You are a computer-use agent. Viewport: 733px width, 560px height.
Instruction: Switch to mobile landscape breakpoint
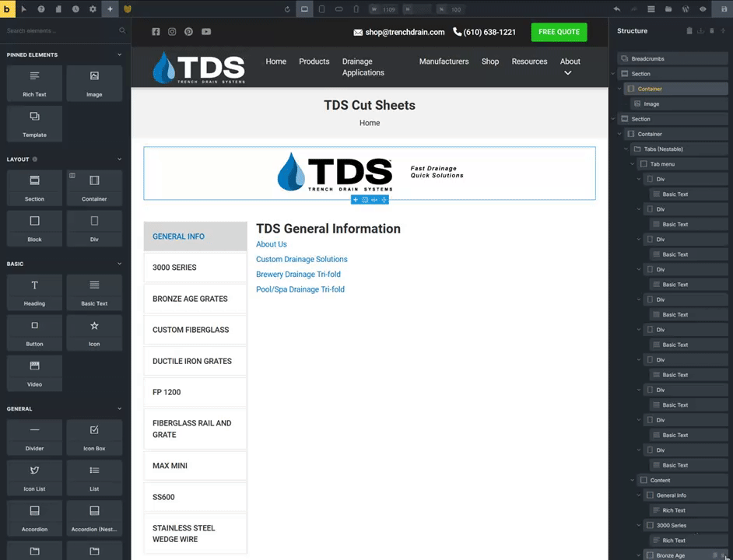(339, 9)
